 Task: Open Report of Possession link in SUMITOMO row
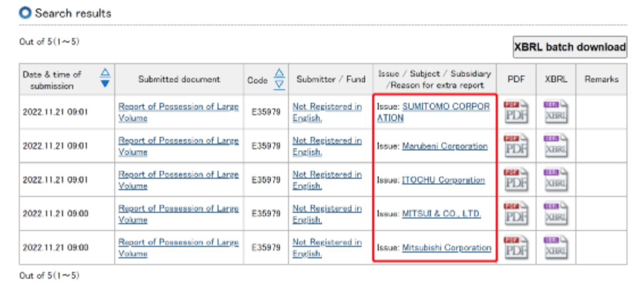click(178, 112)
